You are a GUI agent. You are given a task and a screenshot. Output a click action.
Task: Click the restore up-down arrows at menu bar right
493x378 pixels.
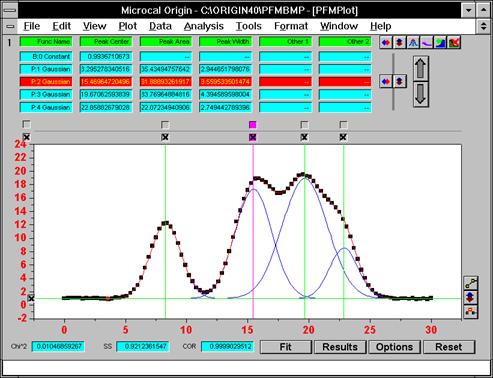point(483,26)
